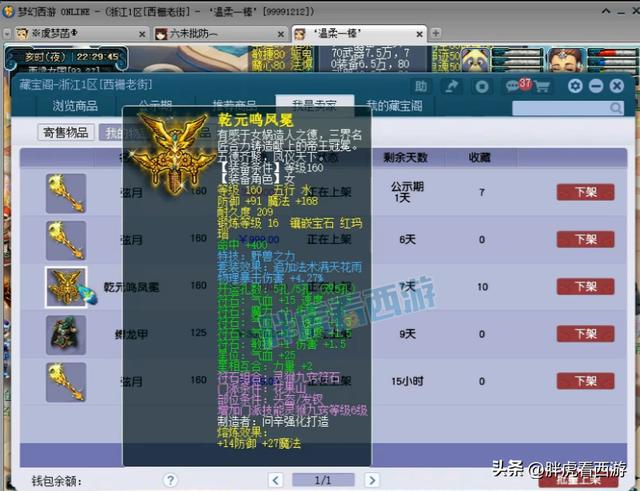Open the shopping cart icon
This screenshot has height=491, width=640.
(x=541, y=86)
